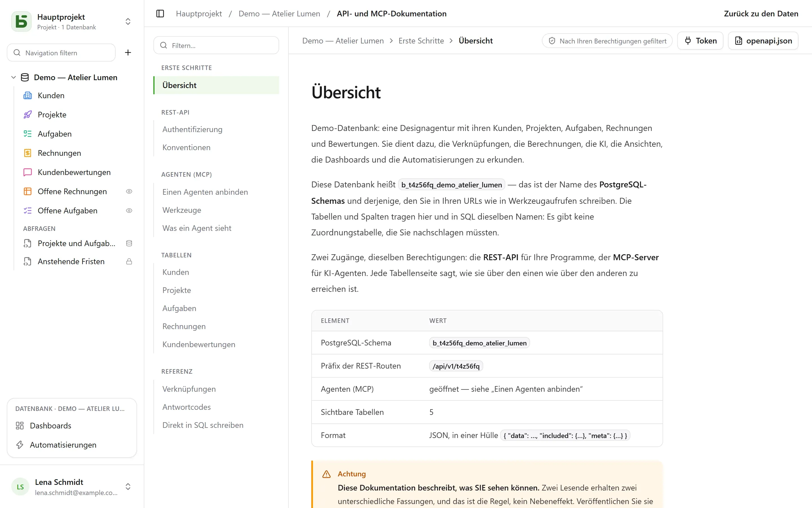812x508 pixels.
Task: Click the Aufgaben checklist icon
Action: click(x=28, y=134)
